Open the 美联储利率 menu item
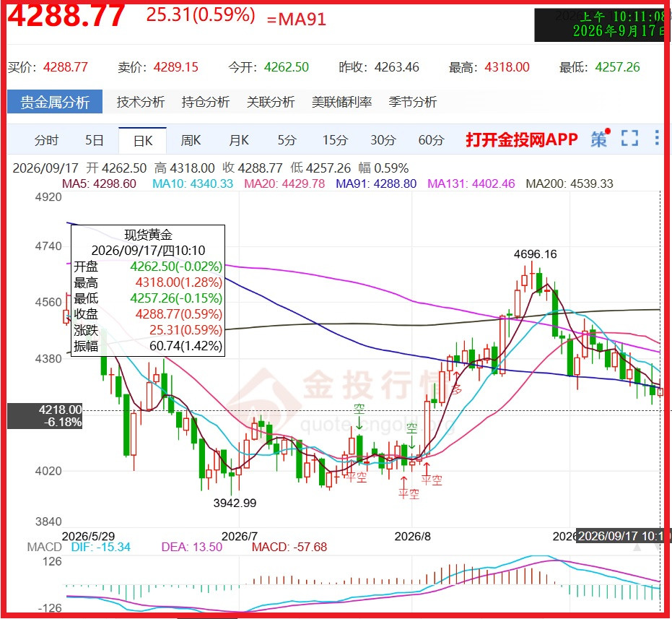672x619 pixels. point(341,102)
